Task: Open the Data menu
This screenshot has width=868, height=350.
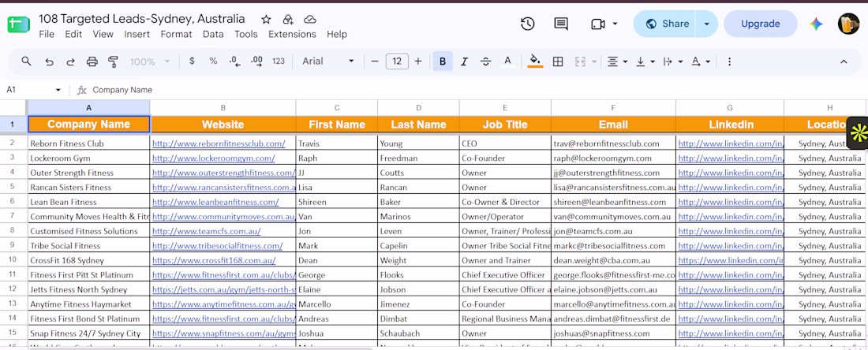Action: click(x=213, y=34)
